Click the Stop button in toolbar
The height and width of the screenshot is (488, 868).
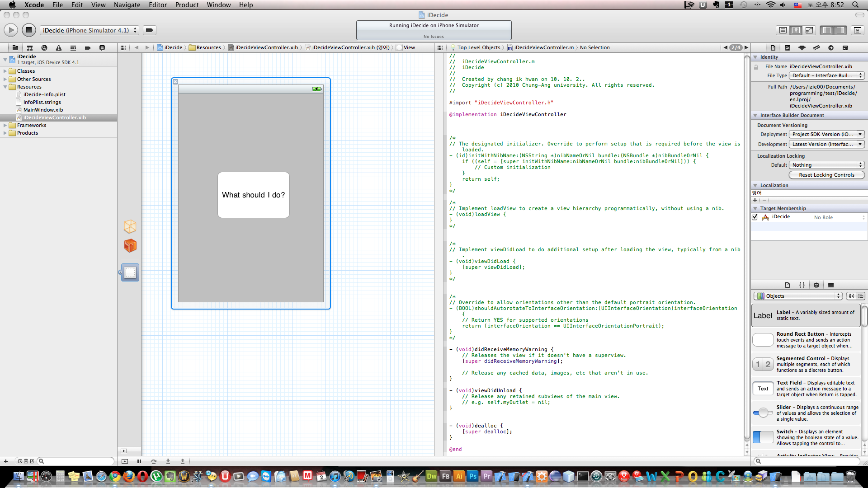coord(28,30)
